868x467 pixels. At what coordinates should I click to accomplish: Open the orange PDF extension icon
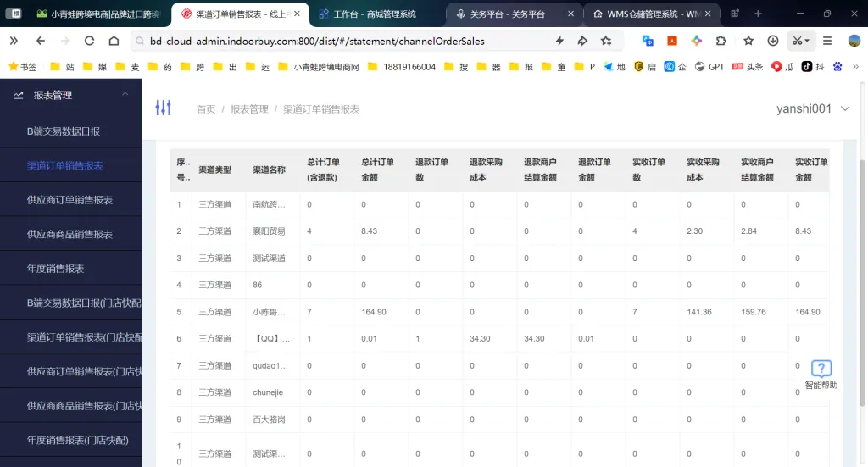[672, 41]
